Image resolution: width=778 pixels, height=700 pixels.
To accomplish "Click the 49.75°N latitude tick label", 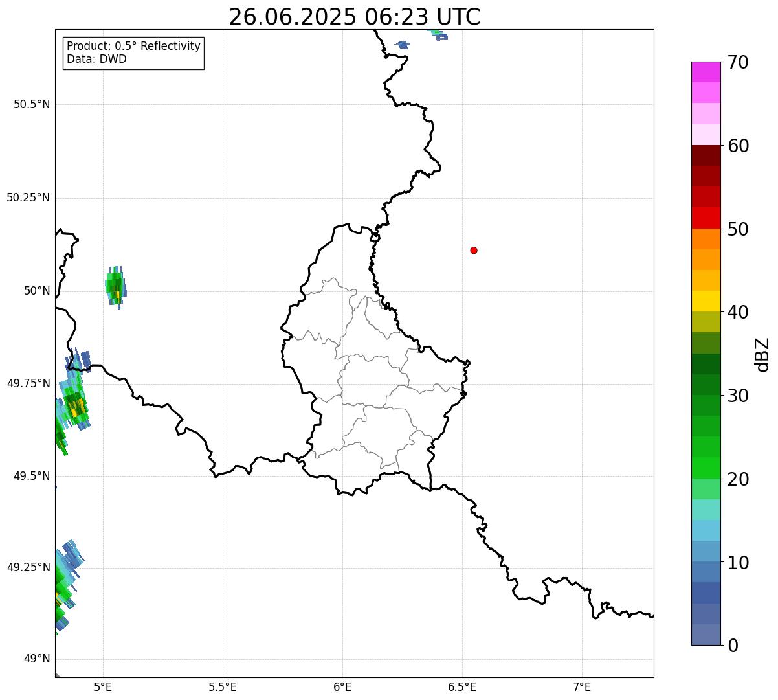I will [x=28, y=383].
